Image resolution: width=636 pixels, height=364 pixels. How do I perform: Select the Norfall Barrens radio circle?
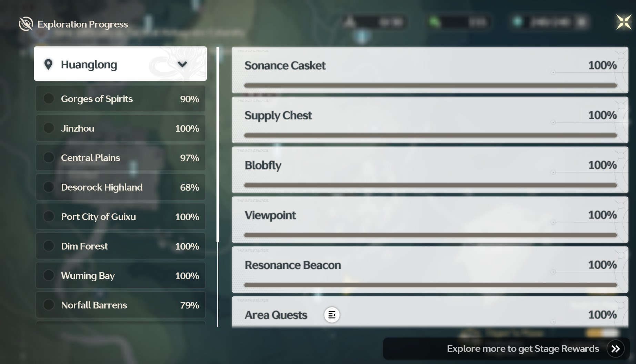(49, 305)
